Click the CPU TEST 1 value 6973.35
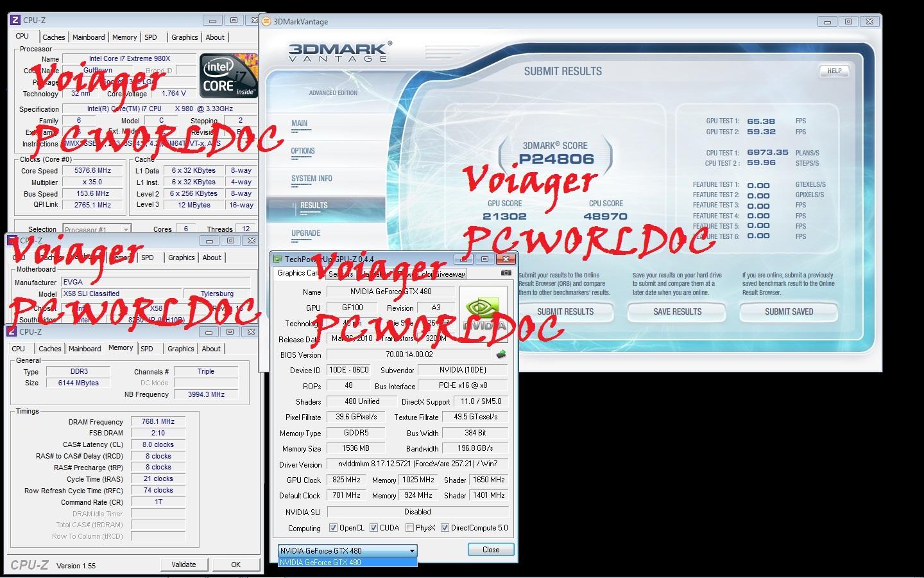The width and height of the screenshot is (924, 578). [x=767, y=153]
